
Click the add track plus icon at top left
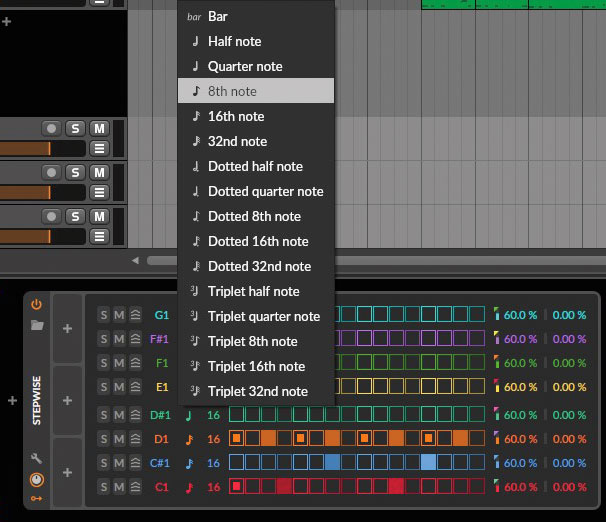[x=7, y=22]
